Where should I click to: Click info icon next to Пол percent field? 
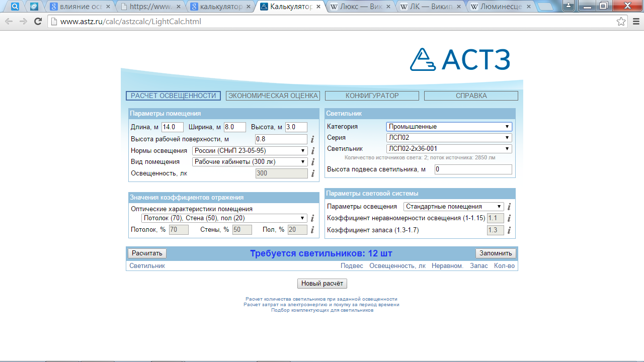point(312,230)
